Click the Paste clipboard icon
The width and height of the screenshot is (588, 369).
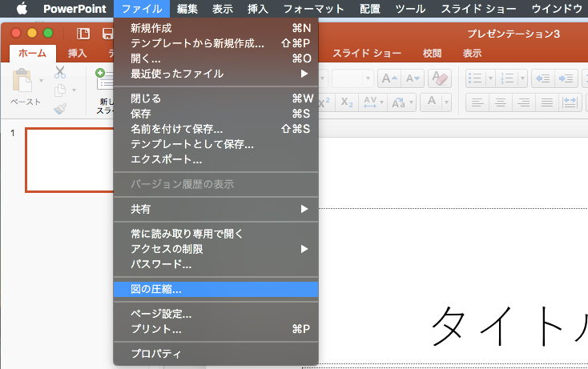tap(22, 80)
